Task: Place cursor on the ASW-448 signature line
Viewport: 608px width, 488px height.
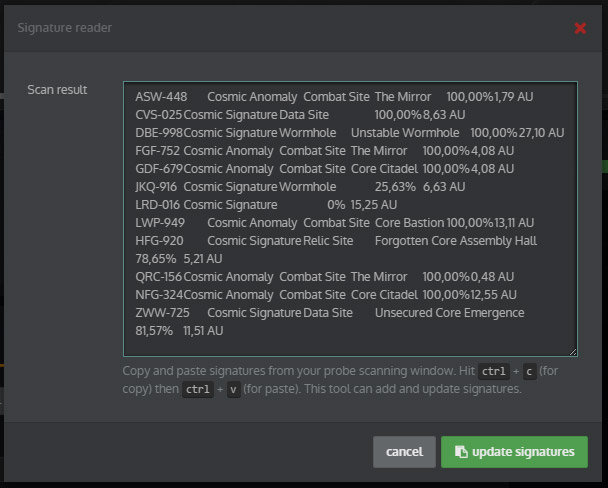Action: point(334,97)
